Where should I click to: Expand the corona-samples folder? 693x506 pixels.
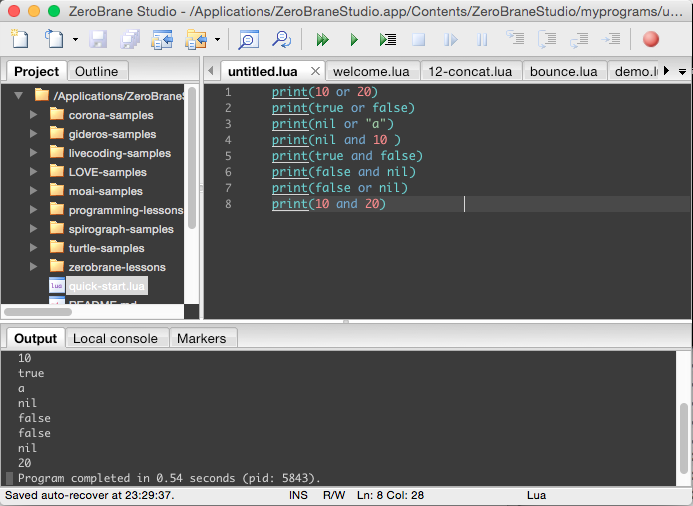tap(33, 115)
